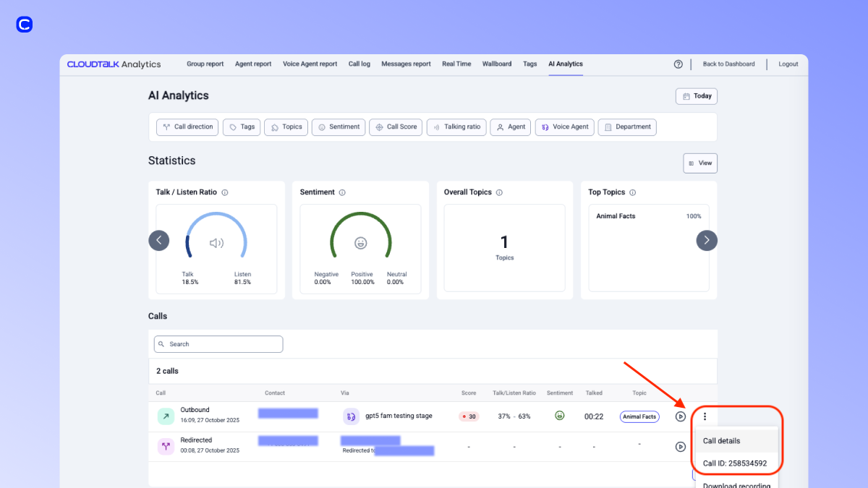
Task: Click the Back to Dashboard link
Action: [728, 64]
